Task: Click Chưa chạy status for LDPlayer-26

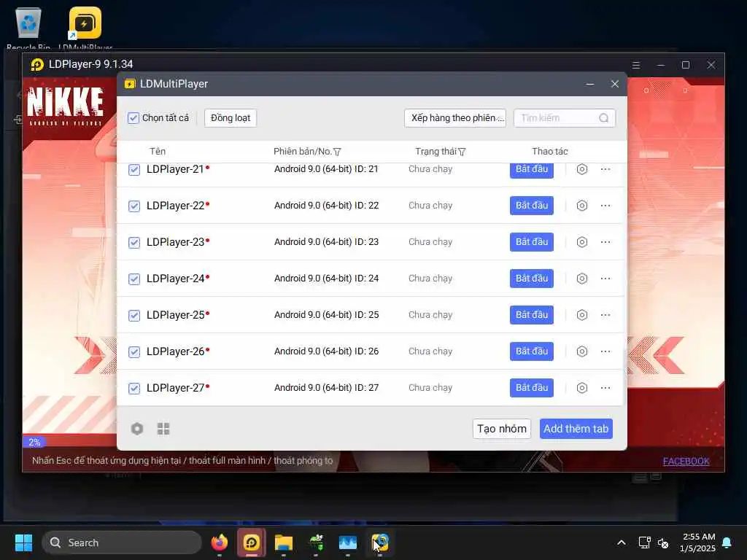Action: pyautogui.click(x=430, y=351)
